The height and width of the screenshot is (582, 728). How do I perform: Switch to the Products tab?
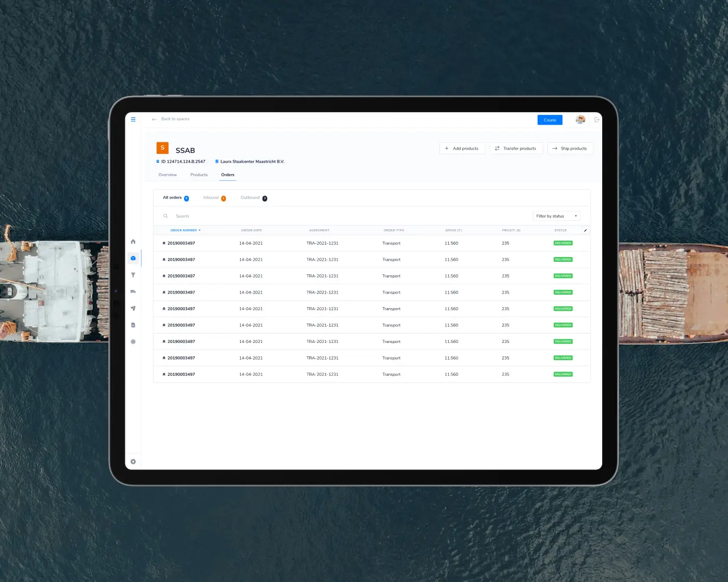pyautogui.click(x=199, y=175)
